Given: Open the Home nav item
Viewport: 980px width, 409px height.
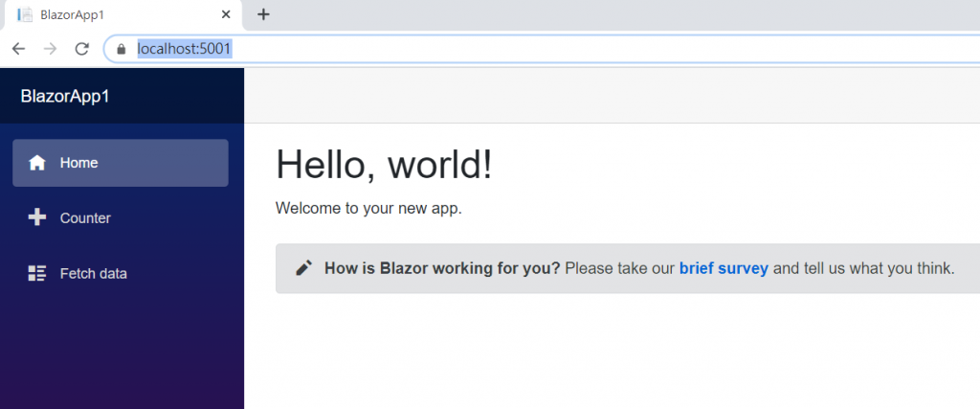Looking at the screenshot, I should pos(120,163).
